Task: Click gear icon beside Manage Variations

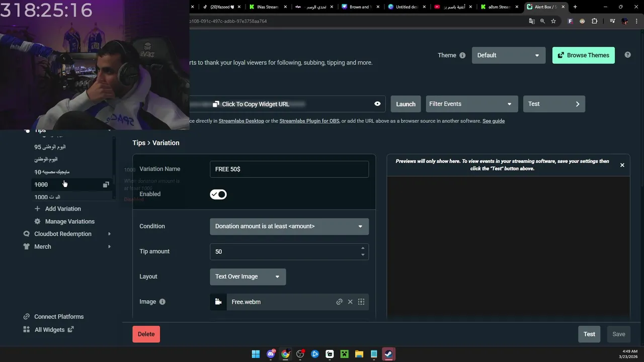Action: tap(37, 221)
